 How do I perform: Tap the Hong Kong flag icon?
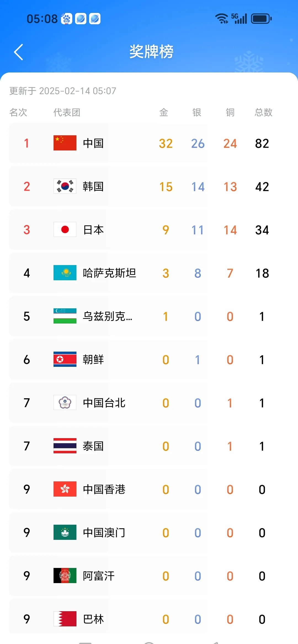click(x=65, y=489)
